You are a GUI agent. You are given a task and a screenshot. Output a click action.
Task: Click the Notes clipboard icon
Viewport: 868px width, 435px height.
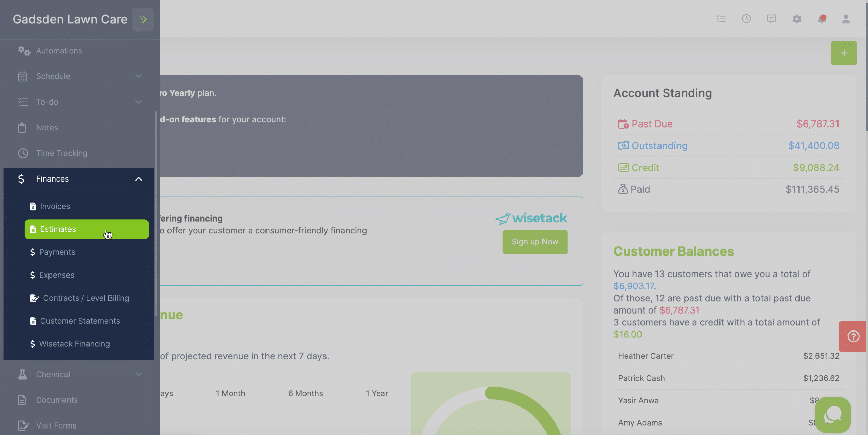(x=22, y=128)
